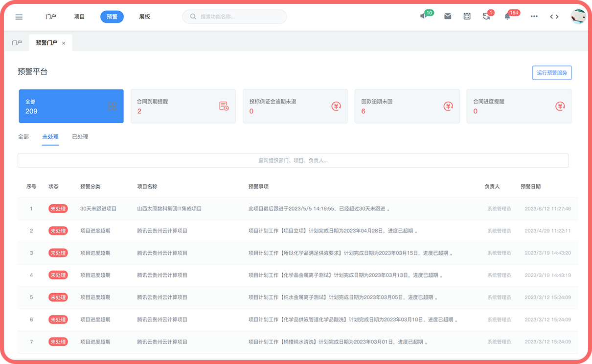This screenshot has width=592, height=364.
Task: Open the user avatar profile
Action: (578, 16)
